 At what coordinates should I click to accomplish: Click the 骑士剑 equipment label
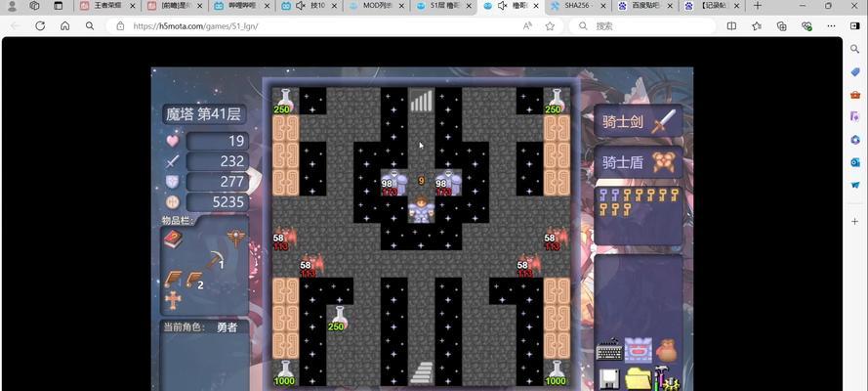622,122
